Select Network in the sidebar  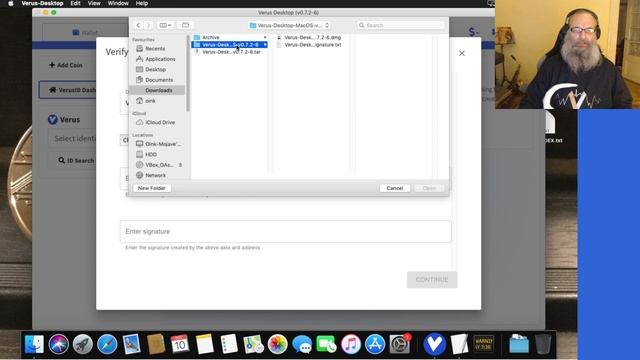[157, 175]
